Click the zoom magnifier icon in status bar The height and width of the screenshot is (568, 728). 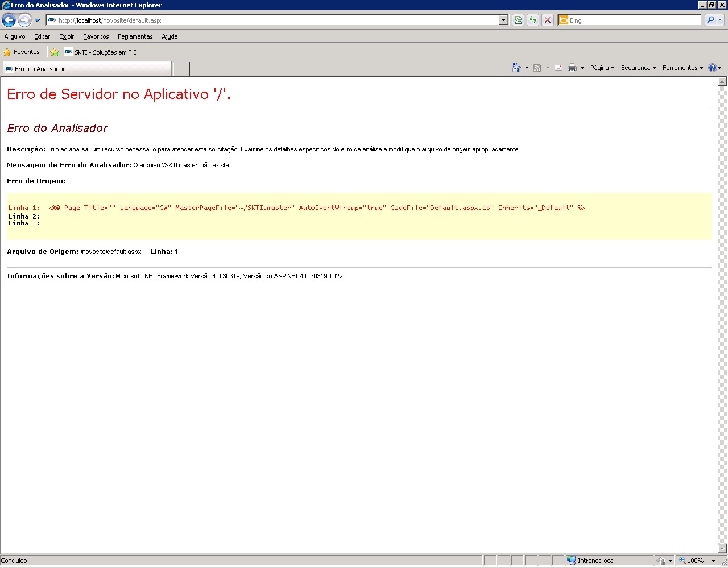(x=682, y=561)
